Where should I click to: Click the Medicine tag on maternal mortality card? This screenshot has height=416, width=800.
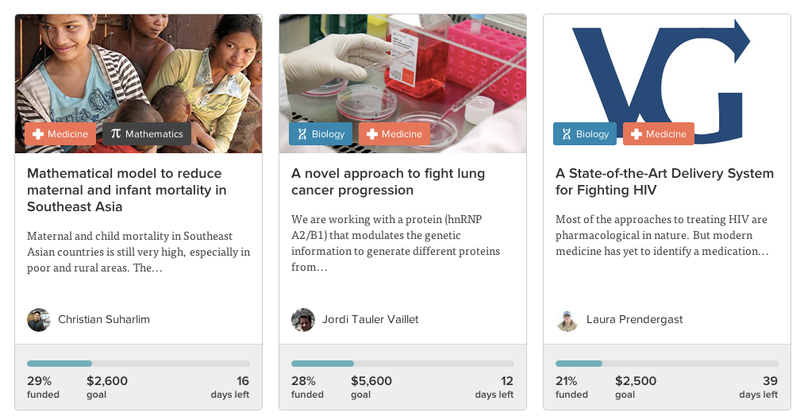60,134
